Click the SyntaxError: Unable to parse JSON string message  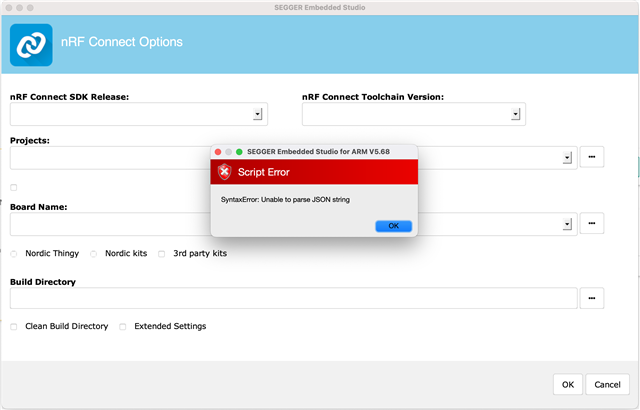(x=285, y=199)
